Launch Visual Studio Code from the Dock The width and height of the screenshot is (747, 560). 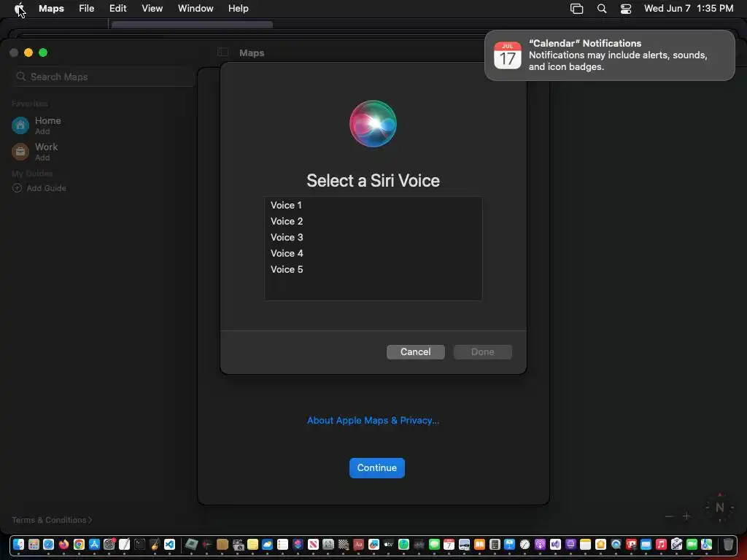point(169,544)
